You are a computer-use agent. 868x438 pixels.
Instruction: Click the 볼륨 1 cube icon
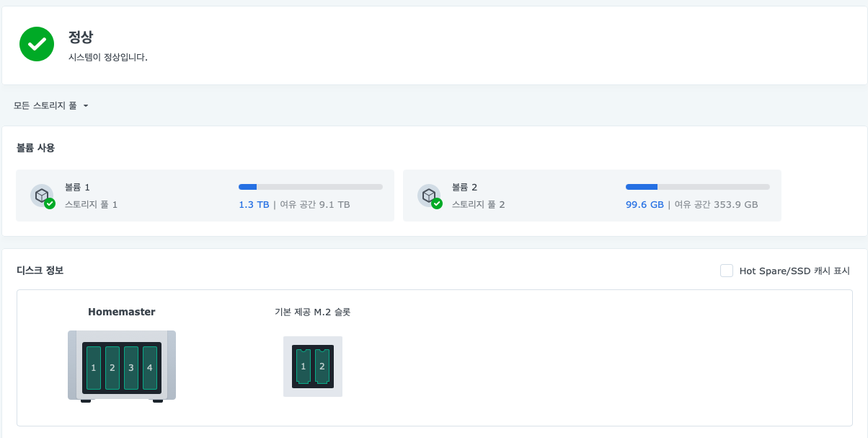[x=42, y=196]
